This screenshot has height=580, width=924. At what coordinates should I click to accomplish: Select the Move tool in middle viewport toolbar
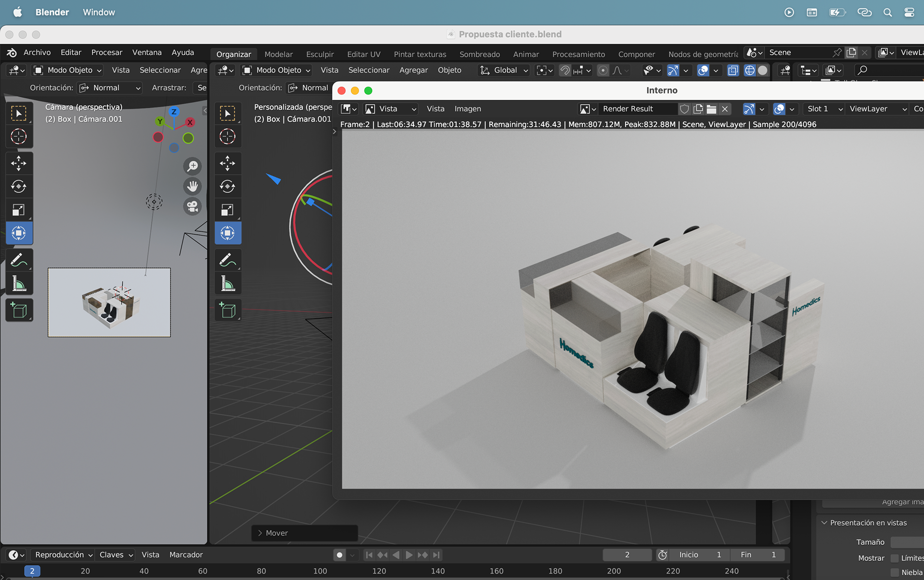(228, 163)
